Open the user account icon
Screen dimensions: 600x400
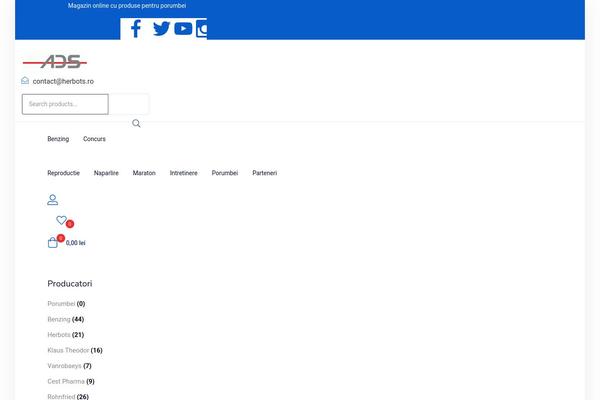(52, 200)
